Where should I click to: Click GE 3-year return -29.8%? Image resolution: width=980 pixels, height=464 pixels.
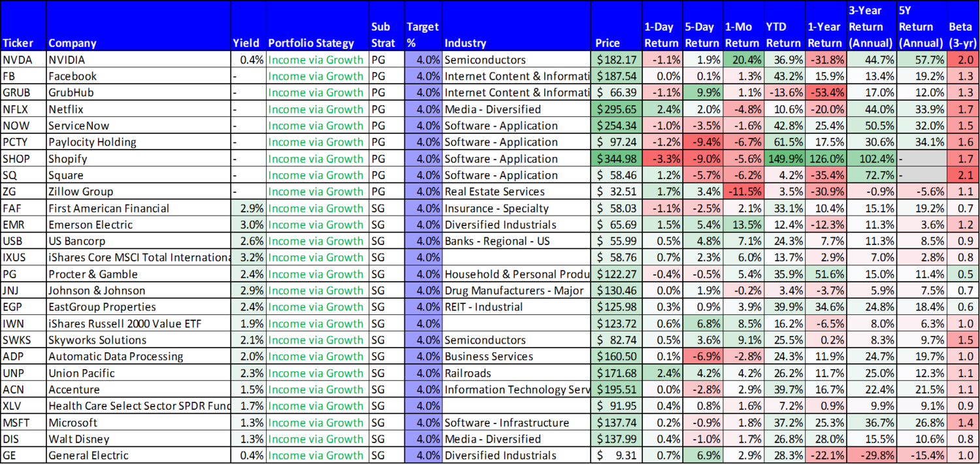871,456
